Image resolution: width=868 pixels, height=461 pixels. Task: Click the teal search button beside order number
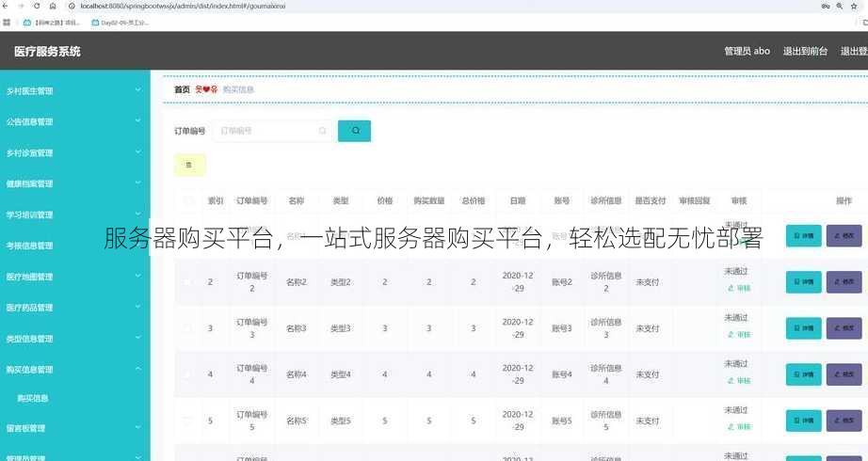[354, 131]
